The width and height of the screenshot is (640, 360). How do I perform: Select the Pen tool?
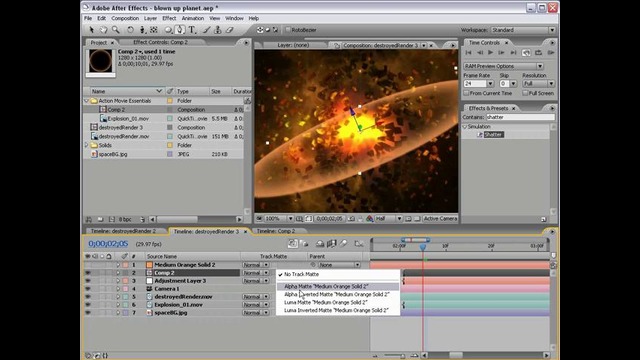tap(180, 30)
